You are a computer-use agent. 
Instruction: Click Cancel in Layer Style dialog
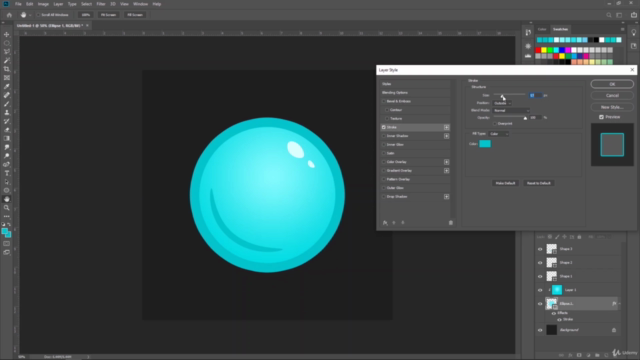612,96
